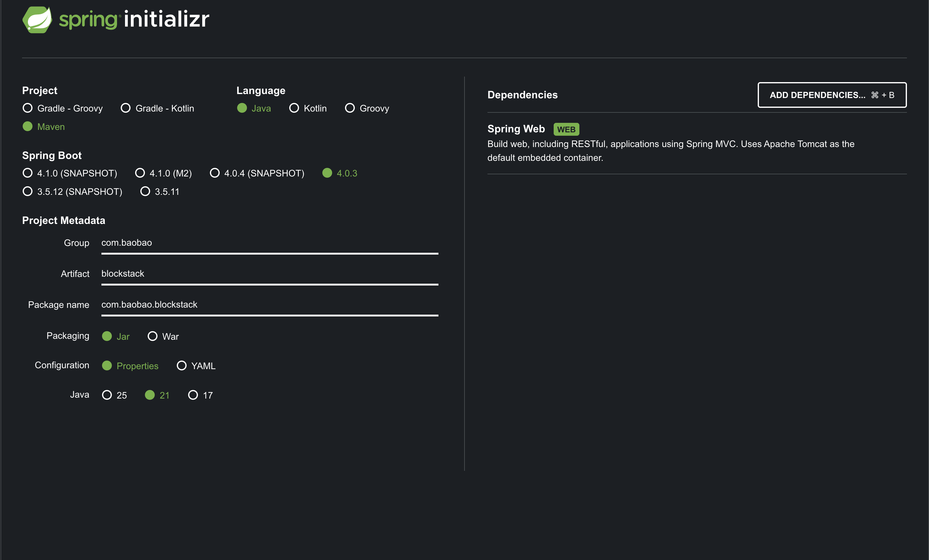Select Spring Boot 4.1.0 (SNAPSHOT)

click(70, 173)
